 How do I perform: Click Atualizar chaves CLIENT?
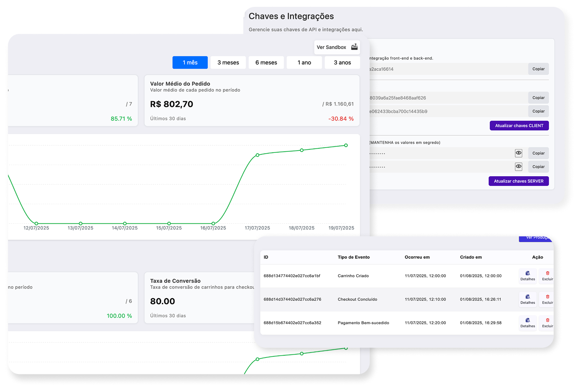tap(519, 126)
